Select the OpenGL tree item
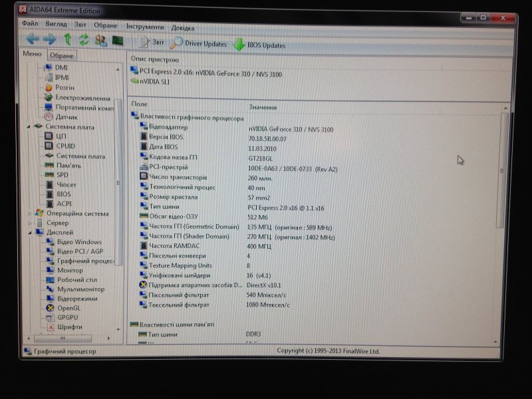The width and height of the screenshot is (532, 399). [x=69, y=308]
